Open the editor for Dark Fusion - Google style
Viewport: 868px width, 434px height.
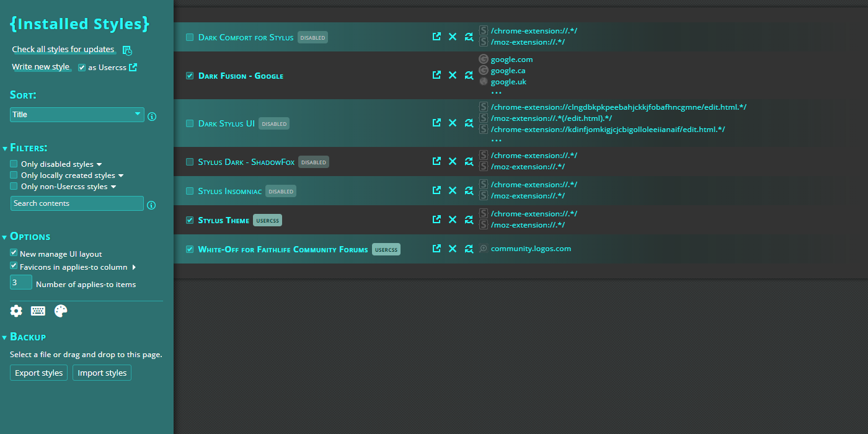click(x=436, y=74)
